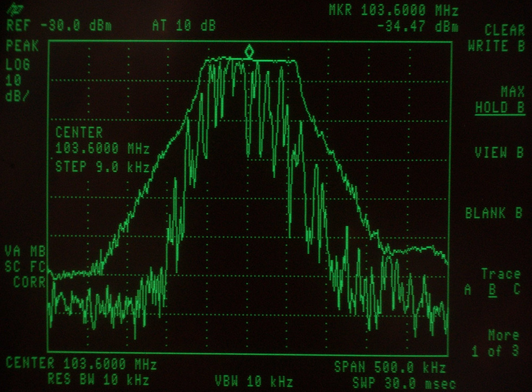Screen dimensions: 532x392
Task: Click the RES BW 10 kHz readout
Action: tap(98, 380)
